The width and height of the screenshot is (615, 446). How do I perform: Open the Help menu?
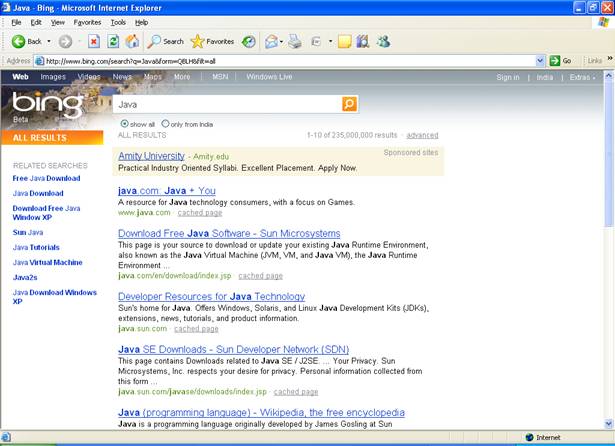click(141, 22)
